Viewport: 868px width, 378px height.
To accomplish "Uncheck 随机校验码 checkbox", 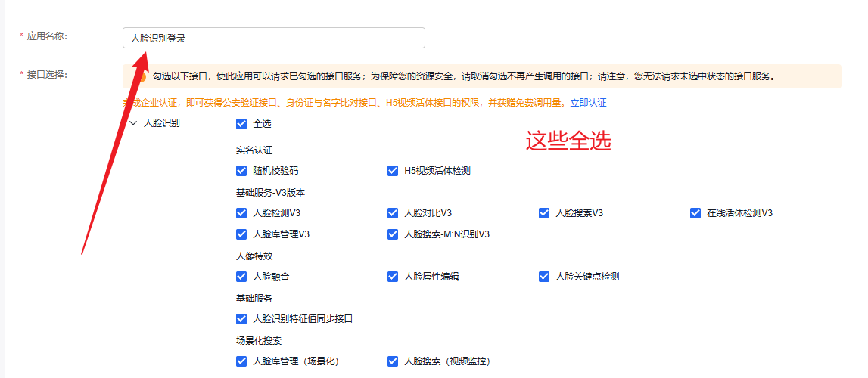I will [x=241, y=171].
